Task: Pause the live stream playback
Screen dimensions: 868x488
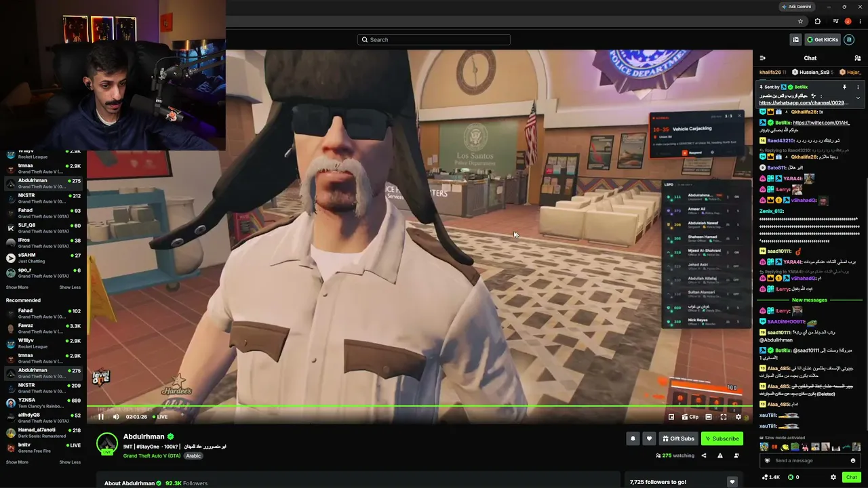Action: [x=101, y=417]
